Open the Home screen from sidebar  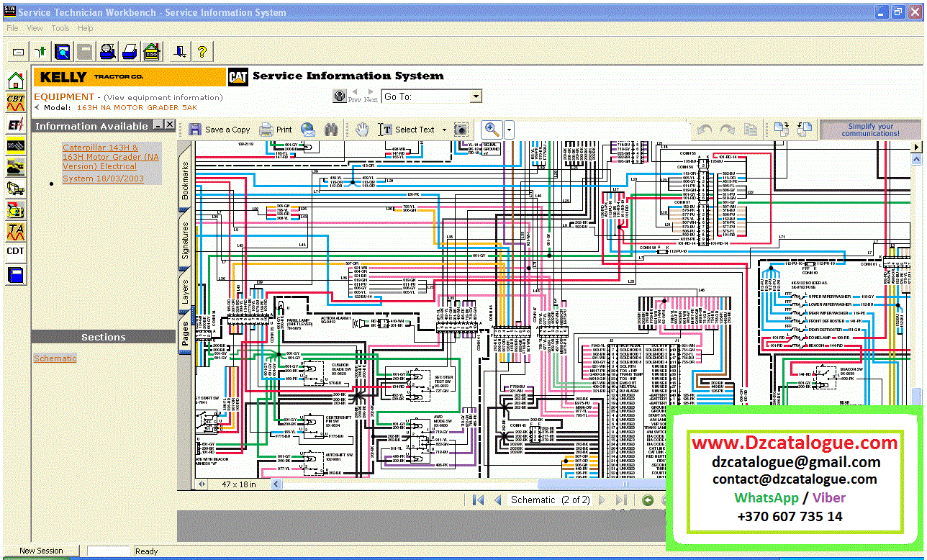point(16,80)
